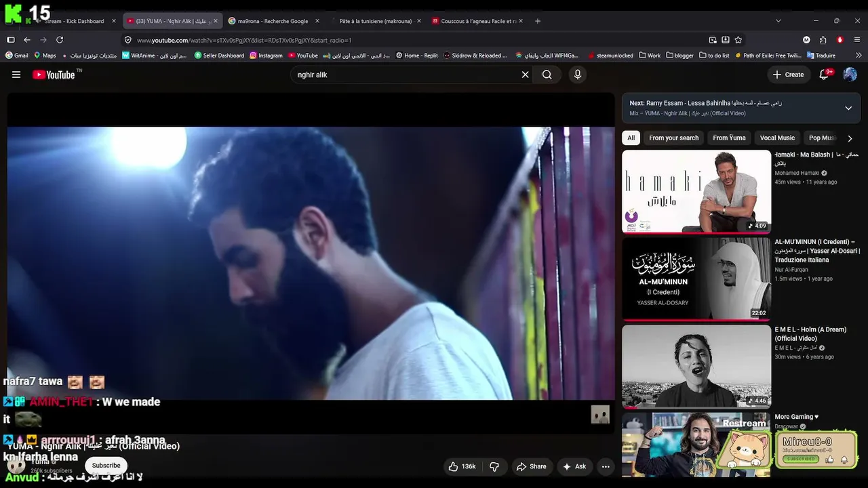Open browser profile M icon
The width and height of the screenshot is (868, 488).
coord(806,40)
